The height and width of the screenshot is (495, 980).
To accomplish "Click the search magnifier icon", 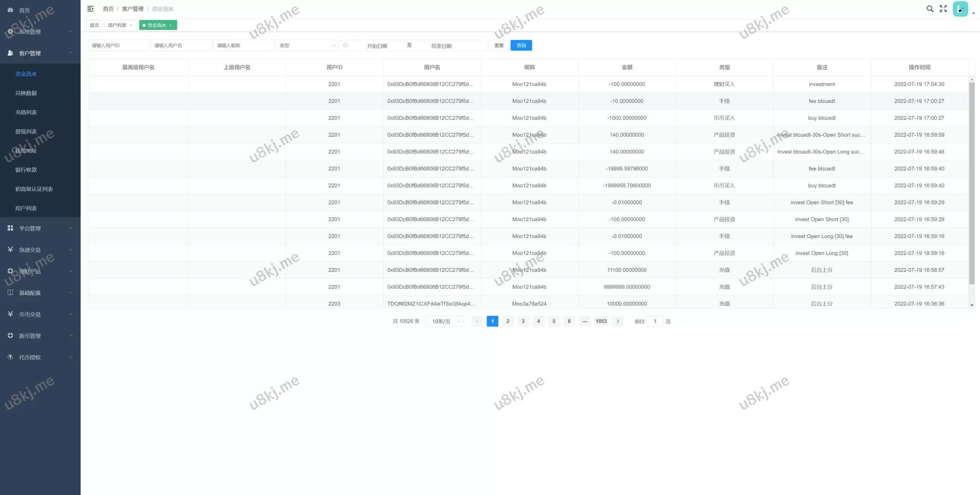I will click(x=930, y=9).
